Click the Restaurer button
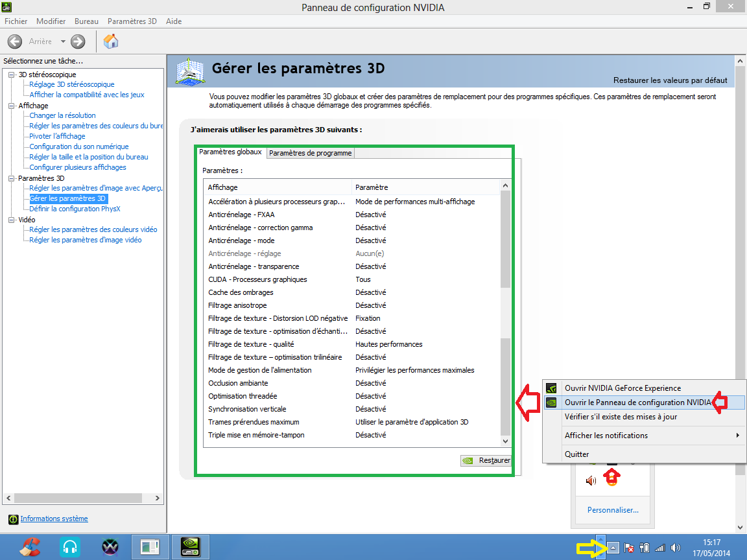The width and height of the screenshot is (747, 560). (x=486, y=460)
